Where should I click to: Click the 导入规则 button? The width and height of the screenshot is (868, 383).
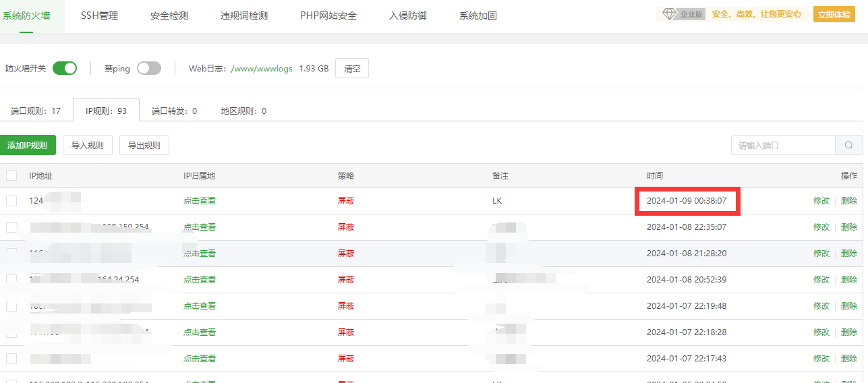[x=88, y=145]
